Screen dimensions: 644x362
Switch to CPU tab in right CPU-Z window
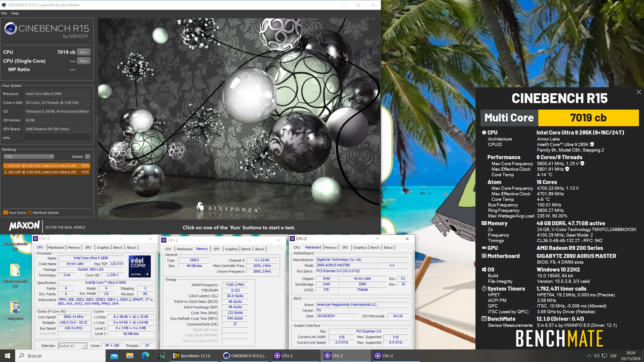click(297, 247)
